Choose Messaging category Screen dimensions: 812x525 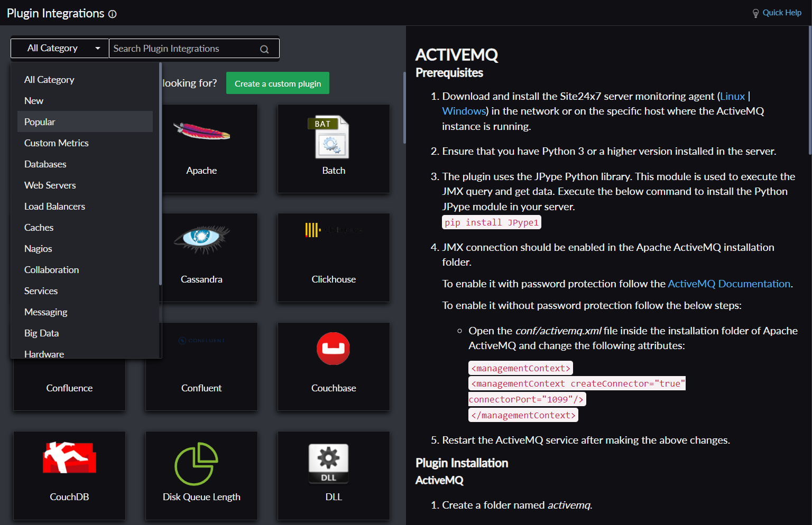pos(85,312)
